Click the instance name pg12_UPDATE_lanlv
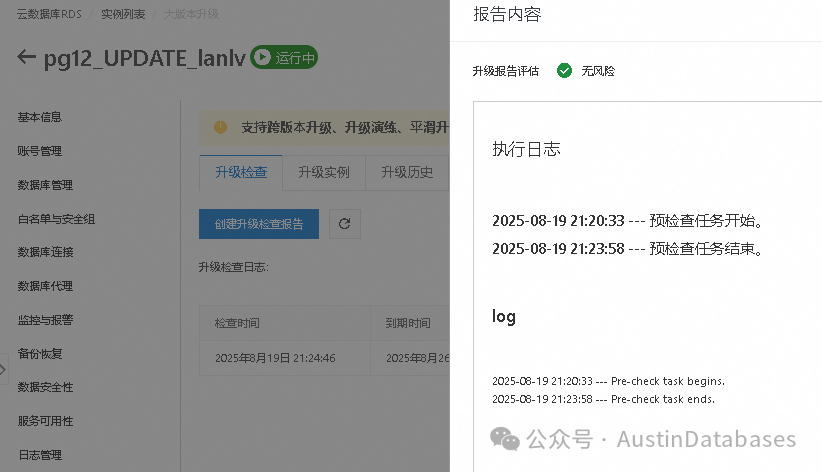 click(x=145, y=58)
